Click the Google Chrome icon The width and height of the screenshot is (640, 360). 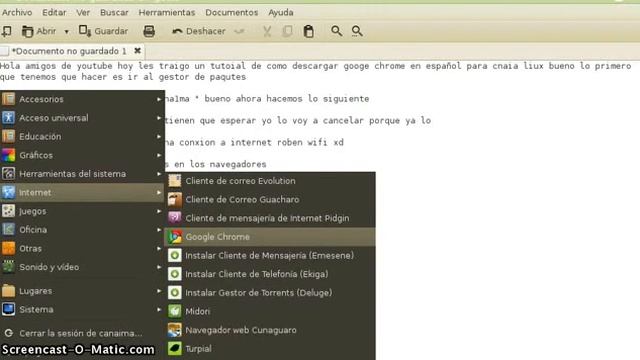click(x=175, y=237)
